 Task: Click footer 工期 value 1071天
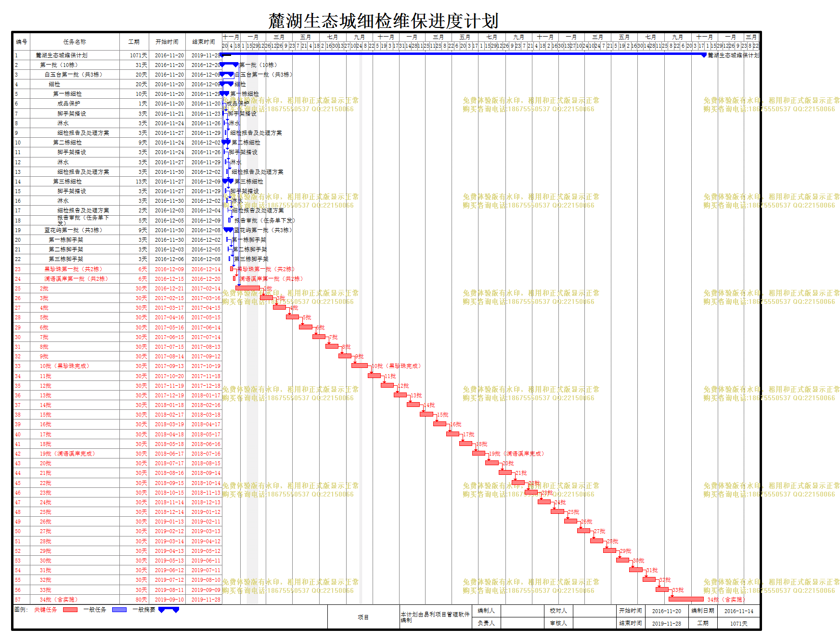coord(739,623)
